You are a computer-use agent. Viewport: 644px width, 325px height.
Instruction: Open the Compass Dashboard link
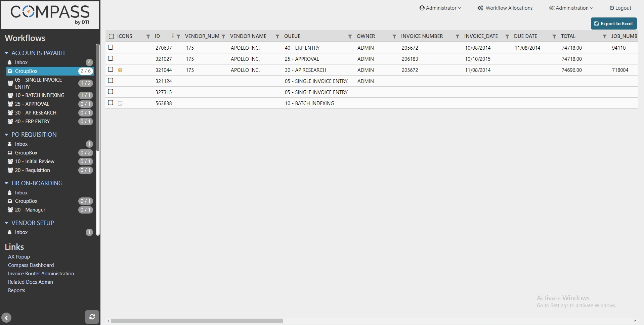pyautogui.click(x=31, y=265)
